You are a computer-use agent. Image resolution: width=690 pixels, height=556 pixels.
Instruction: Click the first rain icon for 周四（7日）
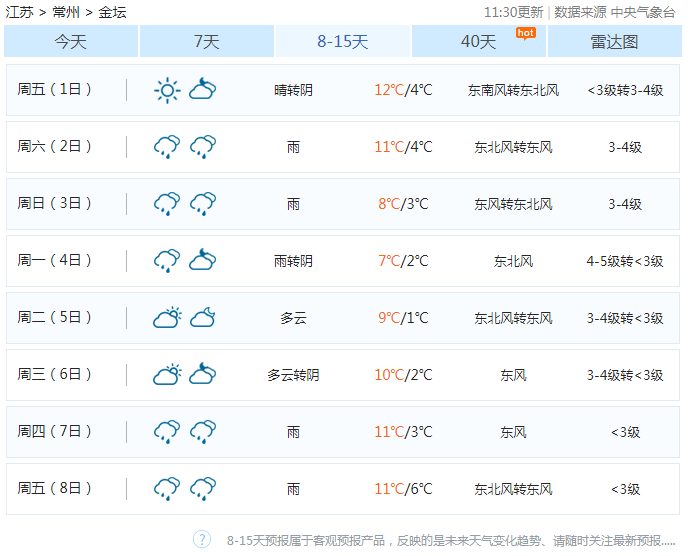click(167, 432)
